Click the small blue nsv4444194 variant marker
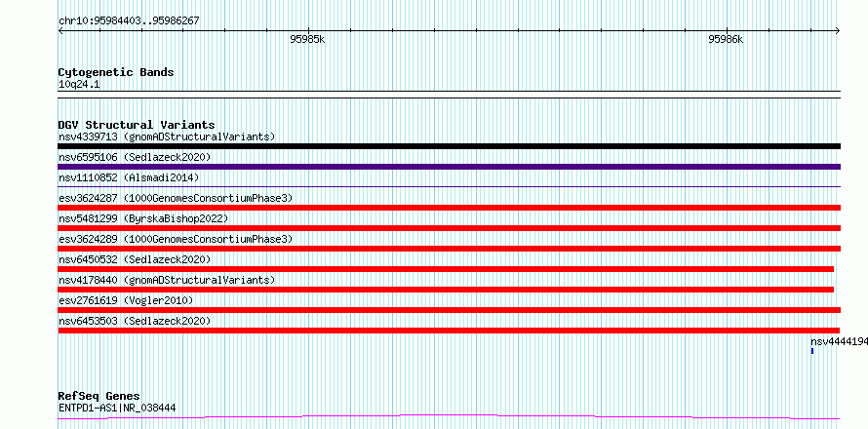 pyautogui.click(x=812, y=351)
